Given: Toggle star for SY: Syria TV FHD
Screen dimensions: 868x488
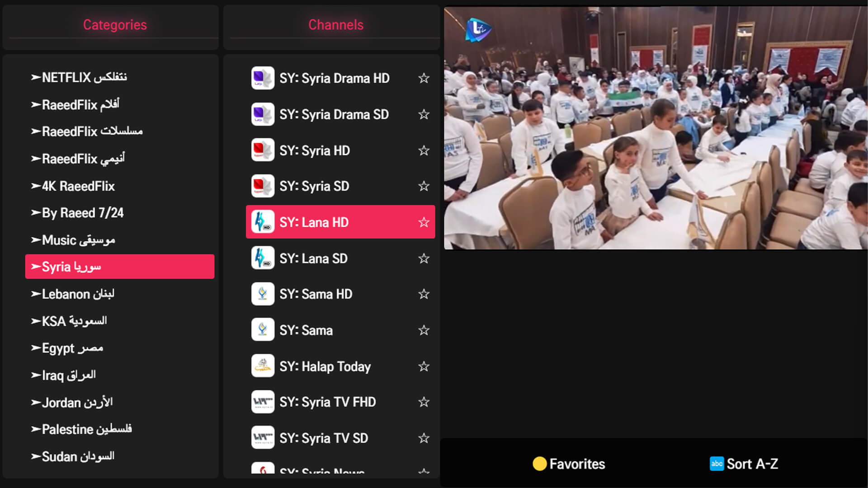Looking at the screenshot, I should pyautogui.click(x=424, y=402).
